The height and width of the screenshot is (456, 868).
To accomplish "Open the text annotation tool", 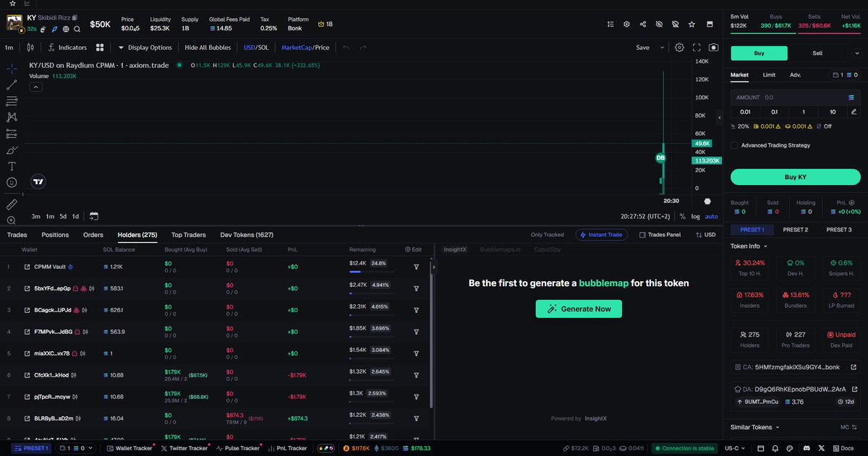I will click(12, 166).
